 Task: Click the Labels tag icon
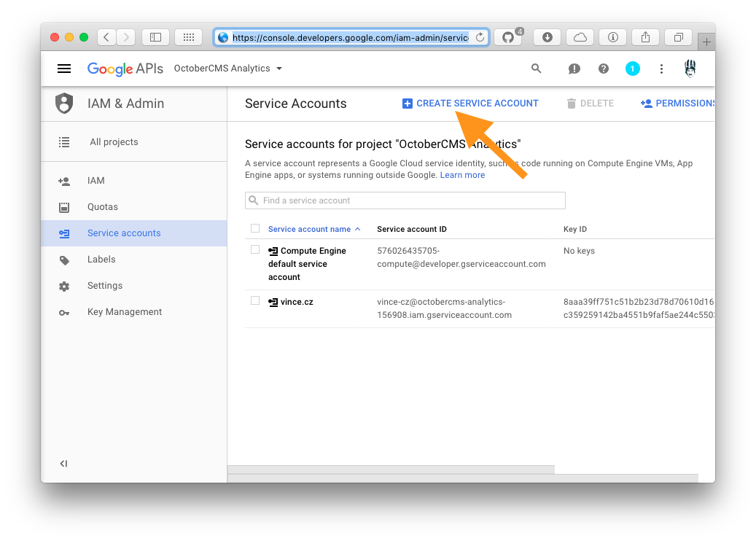[64, 260]
